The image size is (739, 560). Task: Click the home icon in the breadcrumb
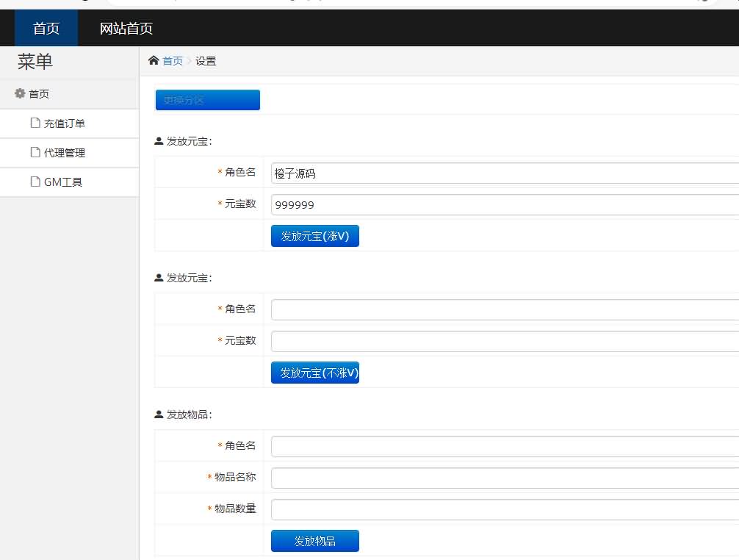[x=154, y=61]
